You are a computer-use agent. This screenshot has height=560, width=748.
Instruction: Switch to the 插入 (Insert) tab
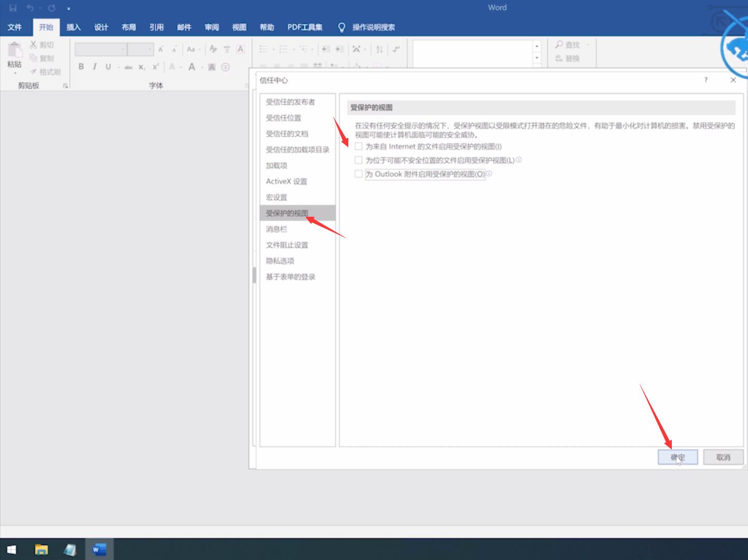(x=74, y=27)
